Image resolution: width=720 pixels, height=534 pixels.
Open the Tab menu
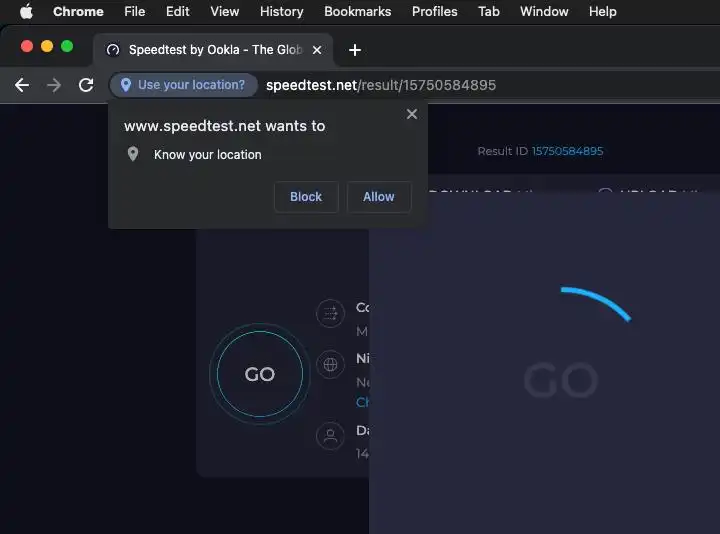pyautogui.click(x=489, y=11)
